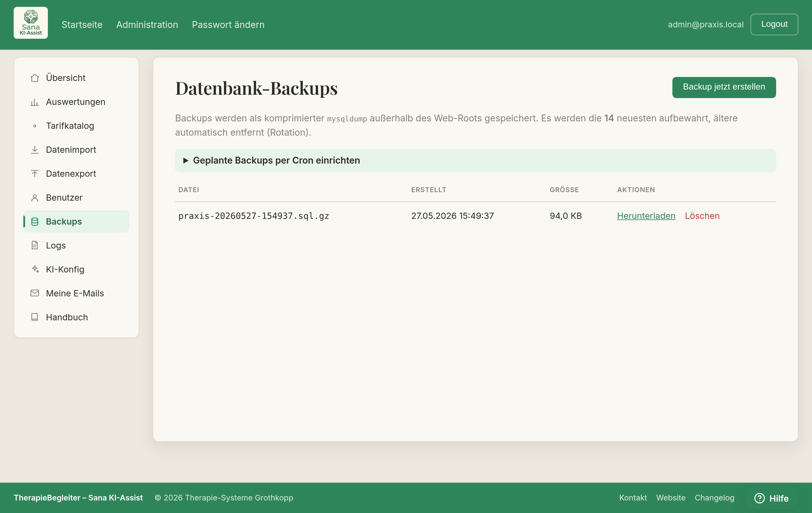The width and height of the screenshot is (812, 513).
Task: Open the Datenexport sidebar entry
Action: coord(76,174)
